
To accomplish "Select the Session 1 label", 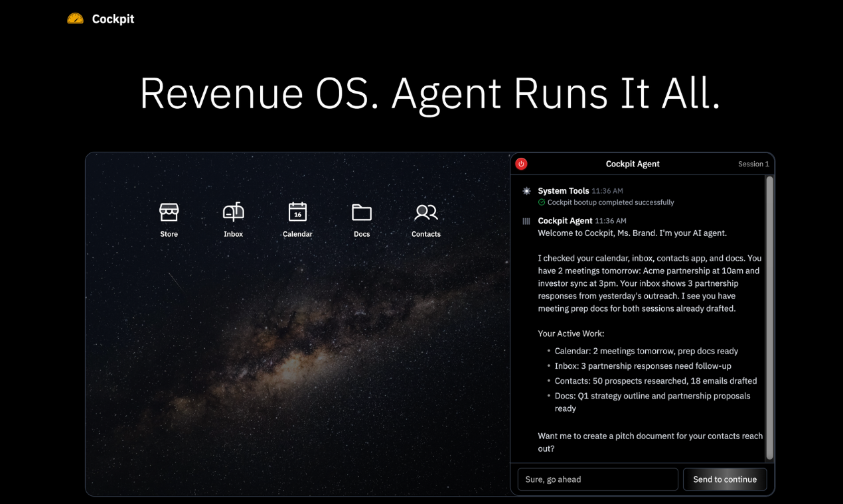I will pos(753,164).
